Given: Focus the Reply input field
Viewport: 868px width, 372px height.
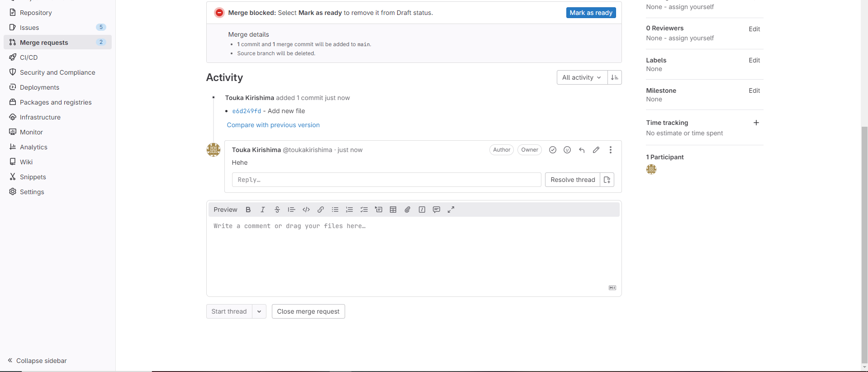Looking at the screenshot, I should tap(386, 180).
